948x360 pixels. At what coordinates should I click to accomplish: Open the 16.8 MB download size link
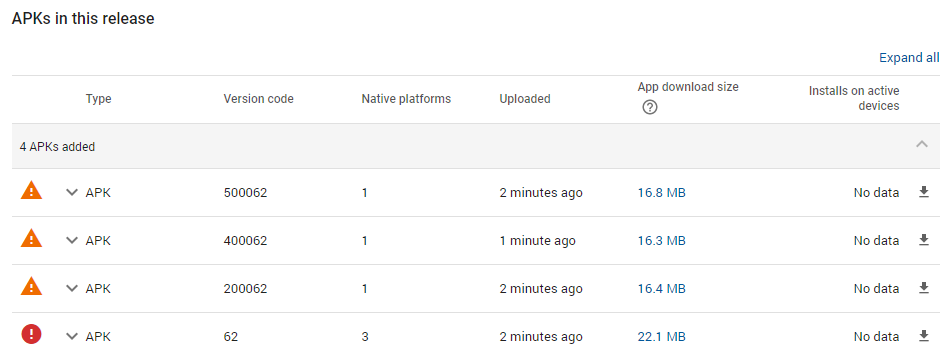[661, 193]
